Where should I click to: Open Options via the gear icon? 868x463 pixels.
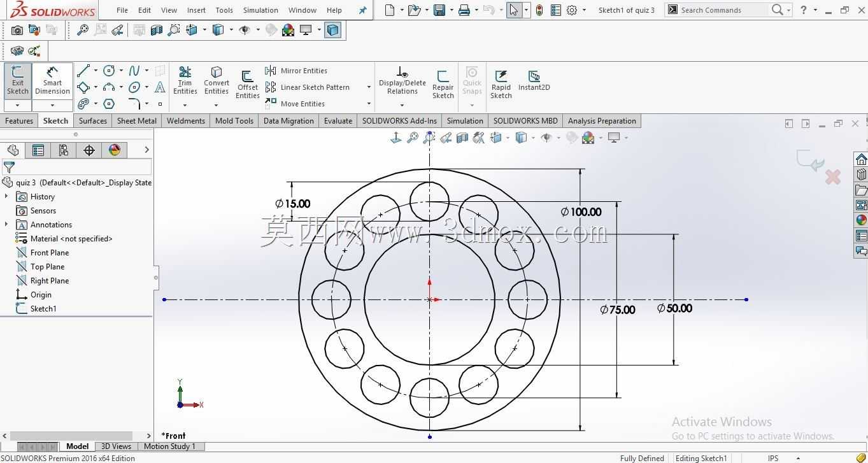tap(572, 10)
